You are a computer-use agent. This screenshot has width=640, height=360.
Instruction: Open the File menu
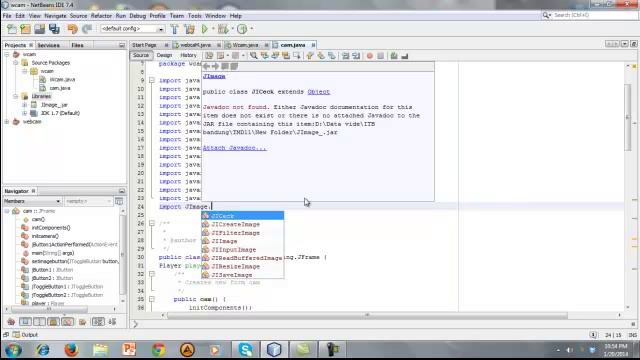click(x=7, y=16)
